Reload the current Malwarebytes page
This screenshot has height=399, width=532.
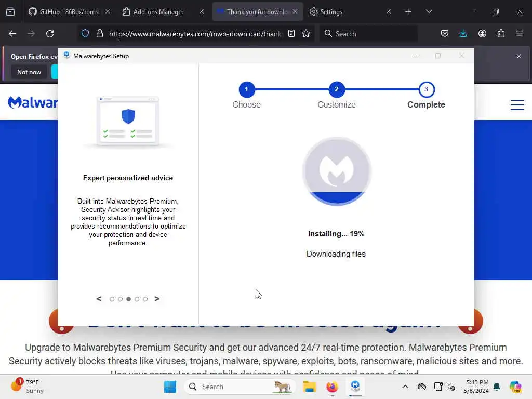(x=50, y=34)
